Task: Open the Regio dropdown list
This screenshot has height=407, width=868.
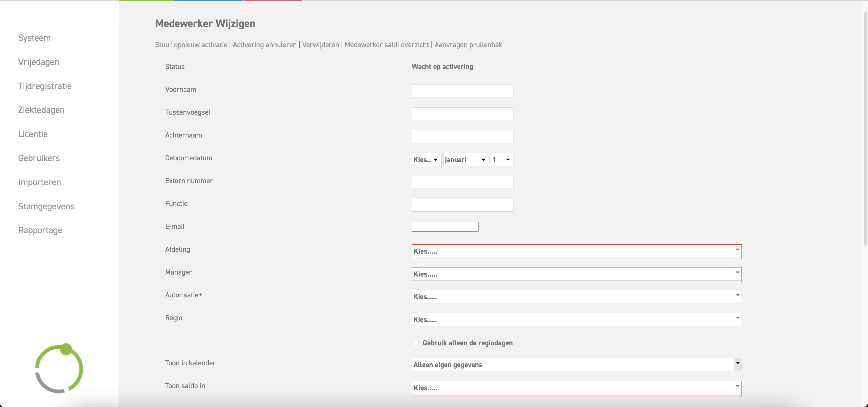Action: click(576, 319)
